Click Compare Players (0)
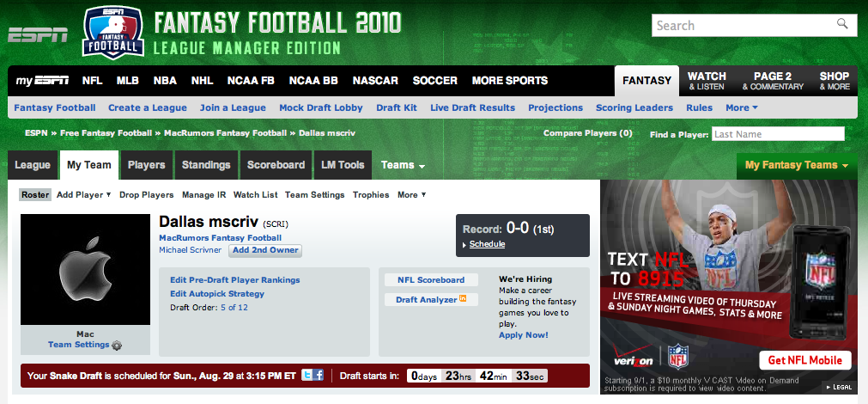868x404 pixels. [587, 133]
